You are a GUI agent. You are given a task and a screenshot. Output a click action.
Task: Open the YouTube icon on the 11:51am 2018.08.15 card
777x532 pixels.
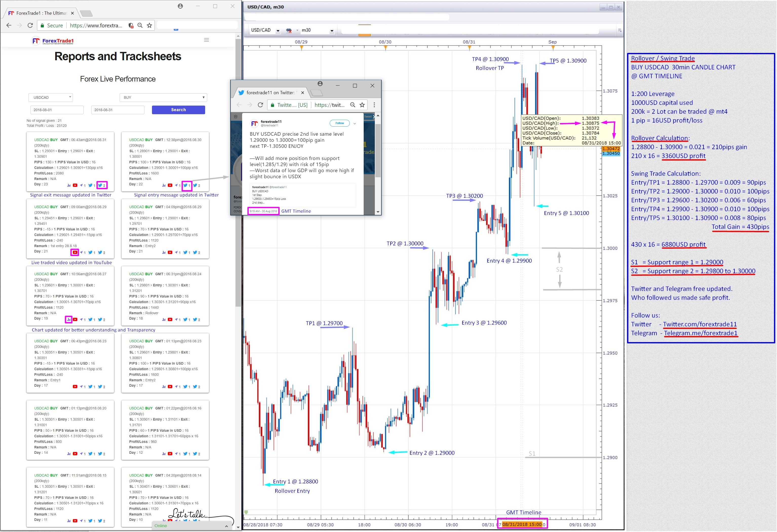coord(75,521)
